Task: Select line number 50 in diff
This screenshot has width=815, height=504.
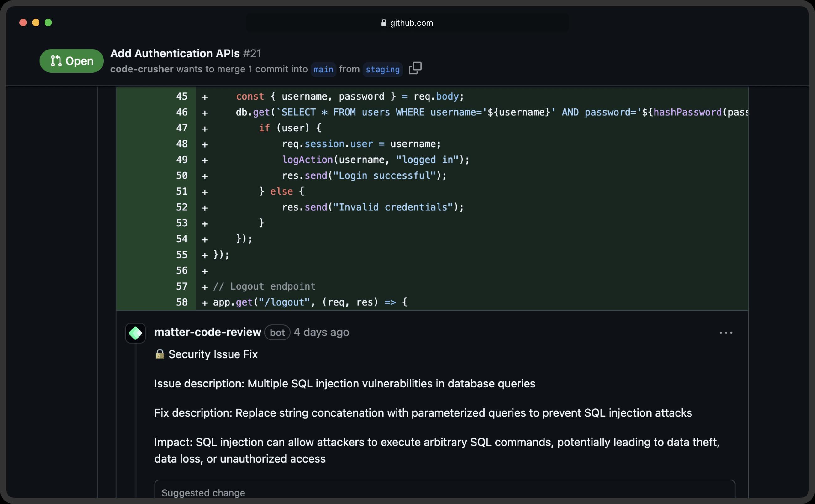Action: tap(182, 175)
